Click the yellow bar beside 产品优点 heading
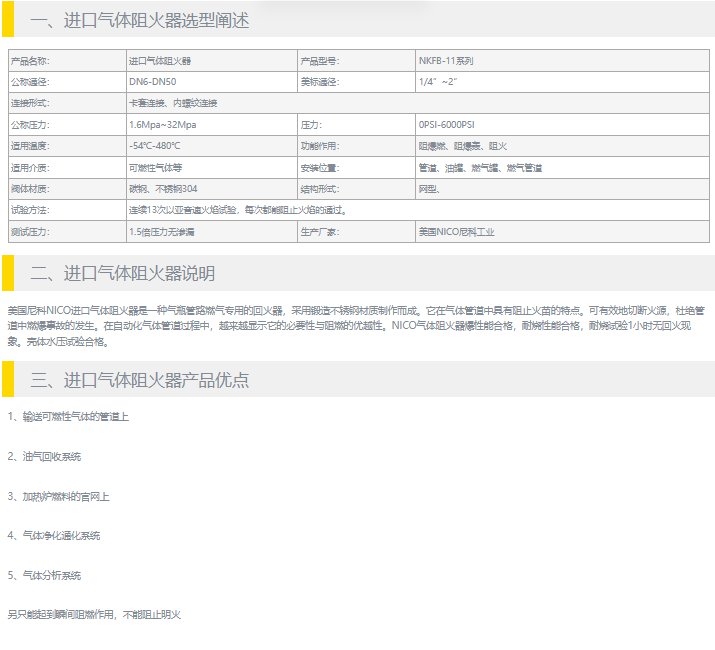Image resolution: width=715 pixels, height=650 pixels. pyautogui.click(x=7, y=380)
